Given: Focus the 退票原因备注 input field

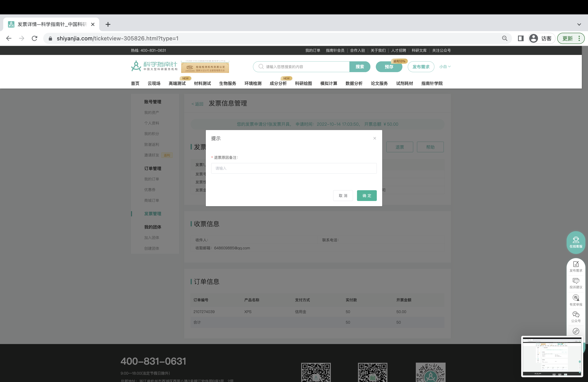Looking at the screenshot, I should [294, 168].
